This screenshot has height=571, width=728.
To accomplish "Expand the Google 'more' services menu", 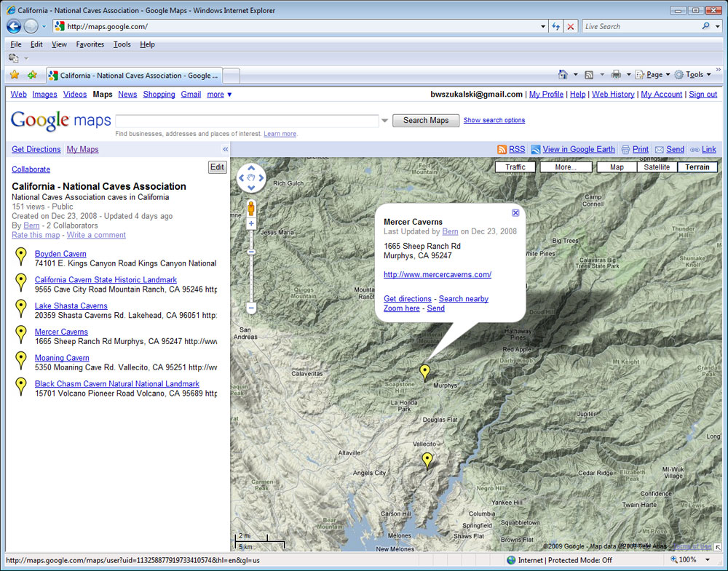I will [x=219, y=94].
